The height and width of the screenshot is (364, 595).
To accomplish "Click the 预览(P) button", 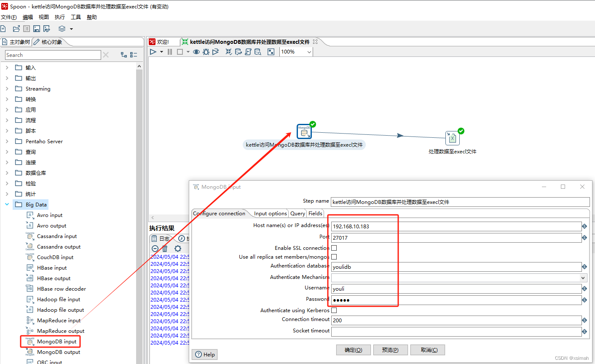I will point(391,350).
